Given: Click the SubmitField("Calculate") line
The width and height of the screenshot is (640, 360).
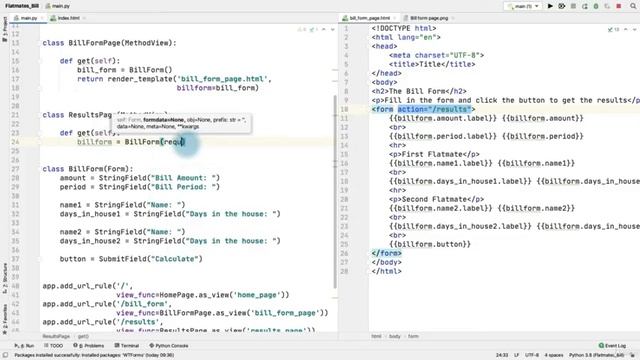Looking at the screenshot, I should click(x=131, y=259).
